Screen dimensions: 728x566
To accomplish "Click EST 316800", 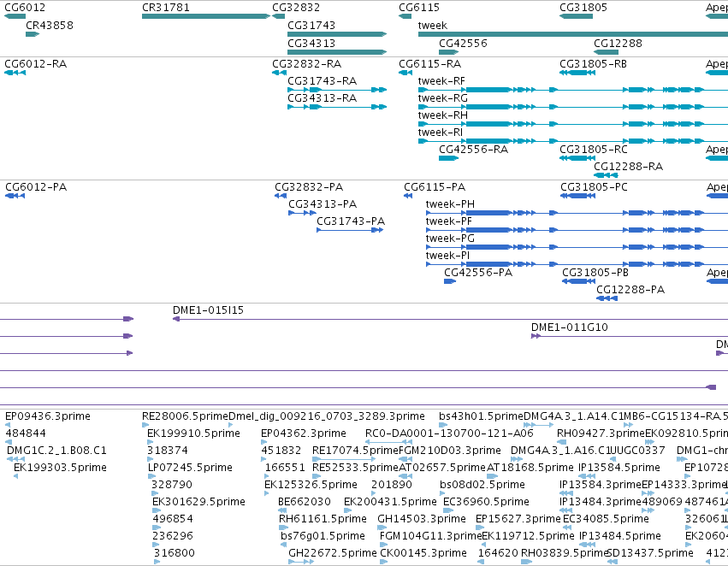I will pyautogui.click(x=175, y=553).
